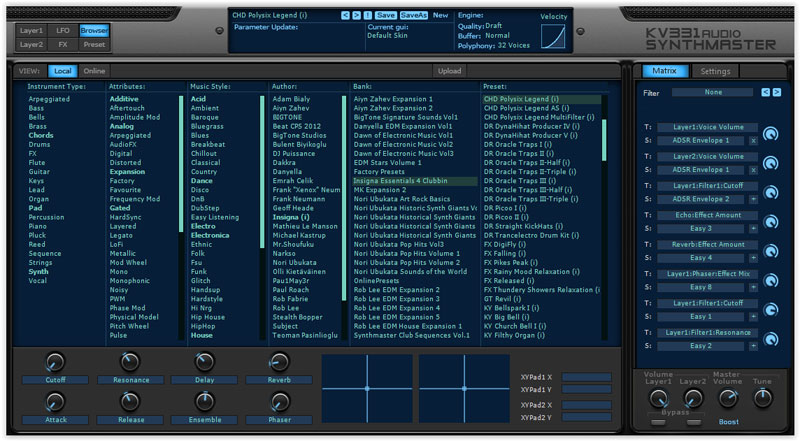Image resolution: width=800 pixels, height=441 pixels.
Task: Click the Cutoff knob
Action: [x=56, y=362]
